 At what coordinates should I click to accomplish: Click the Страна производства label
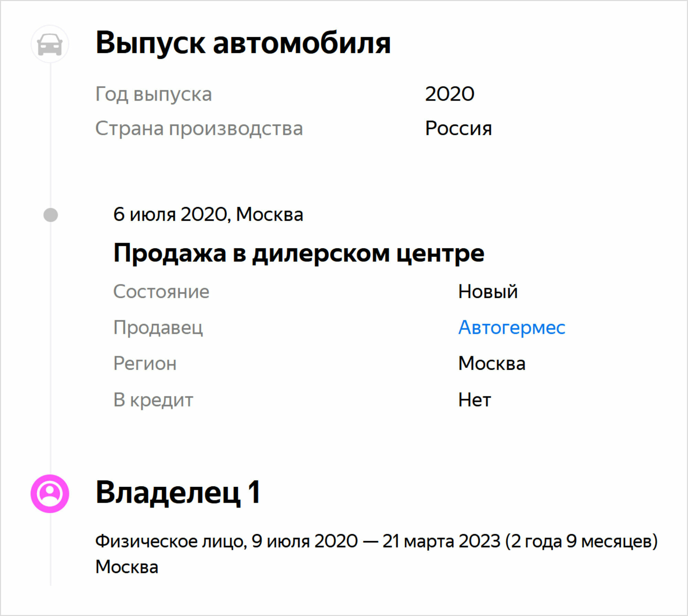[x=199, y=129]
